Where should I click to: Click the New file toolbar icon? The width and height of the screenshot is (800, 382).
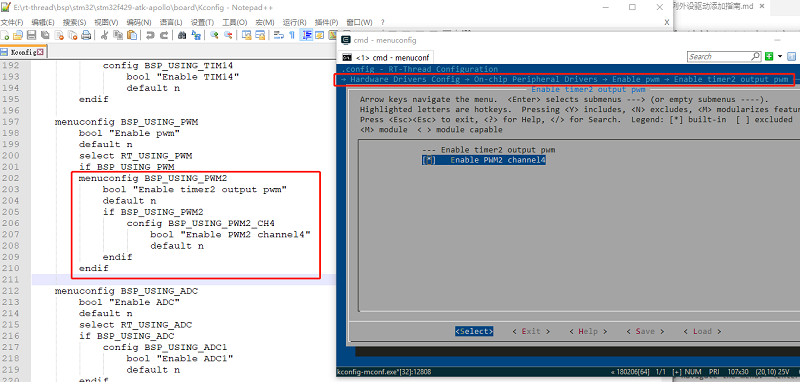point(5,35)
